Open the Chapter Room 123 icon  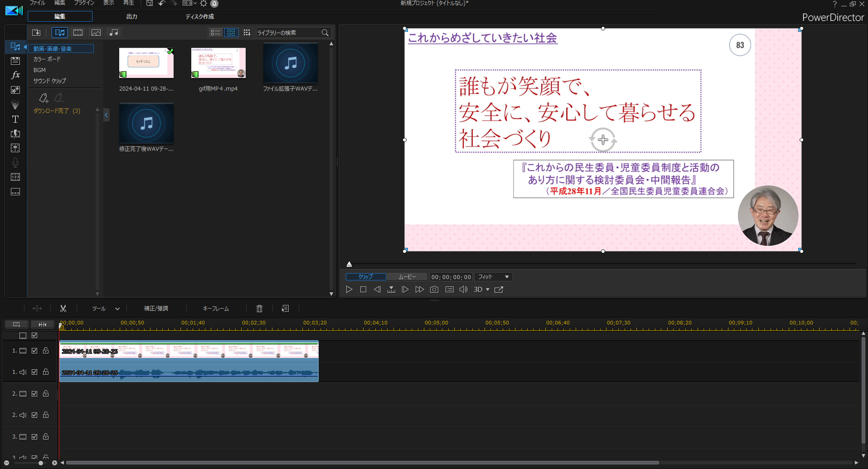click(x=15, y=177)
